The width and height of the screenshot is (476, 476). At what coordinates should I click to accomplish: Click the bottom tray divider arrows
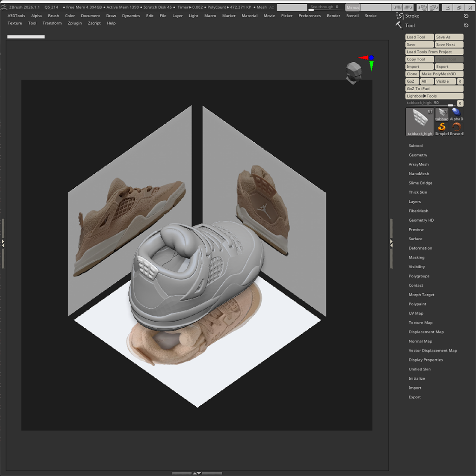197,473
